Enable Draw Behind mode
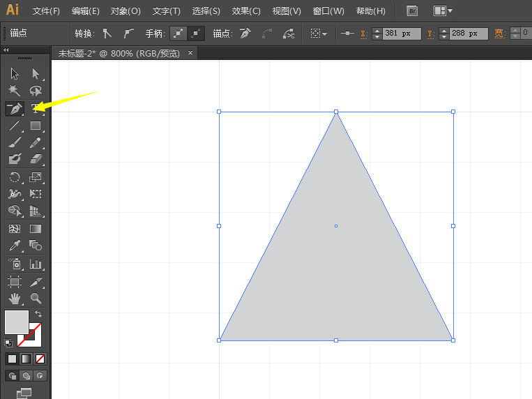This screenshot has width=532, height=399. (26, 376)
